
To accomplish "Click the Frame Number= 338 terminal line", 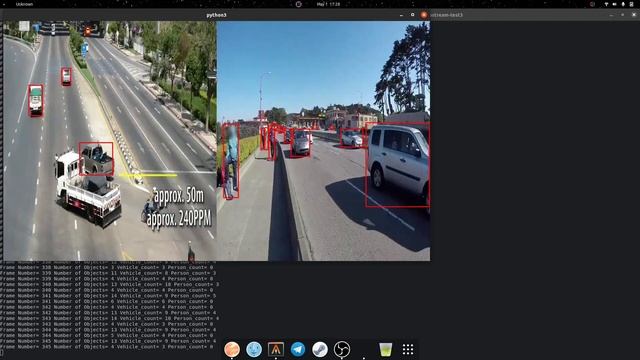I will 107,267.
